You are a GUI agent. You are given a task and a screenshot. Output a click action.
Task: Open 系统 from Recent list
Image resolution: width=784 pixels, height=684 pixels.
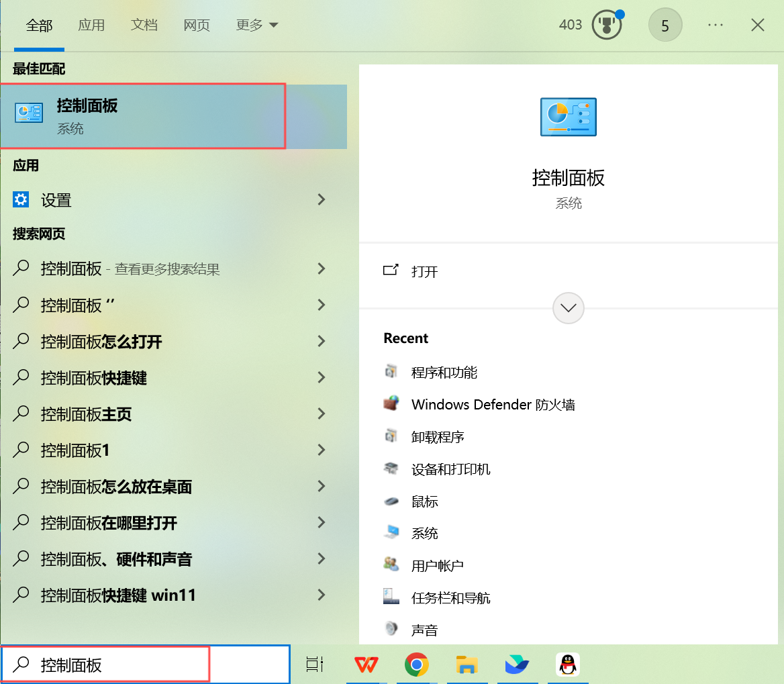click(x=425, y=532)
